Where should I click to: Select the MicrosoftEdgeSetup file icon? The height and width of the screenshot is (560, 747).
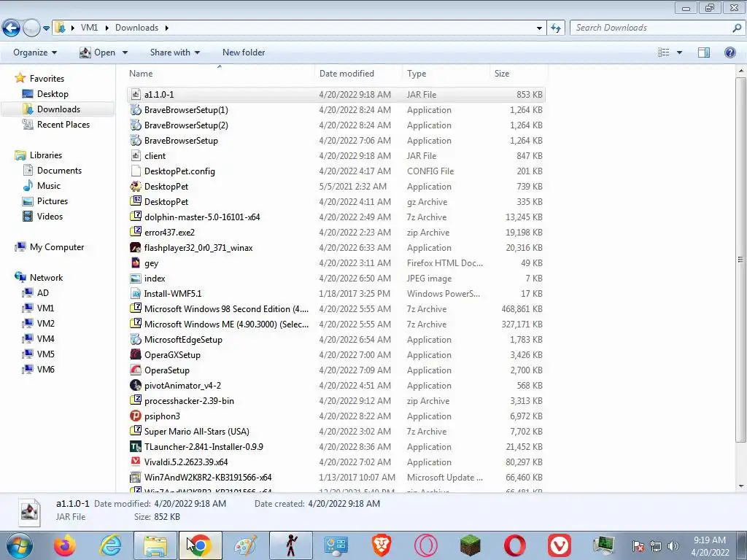pos(136,340)
